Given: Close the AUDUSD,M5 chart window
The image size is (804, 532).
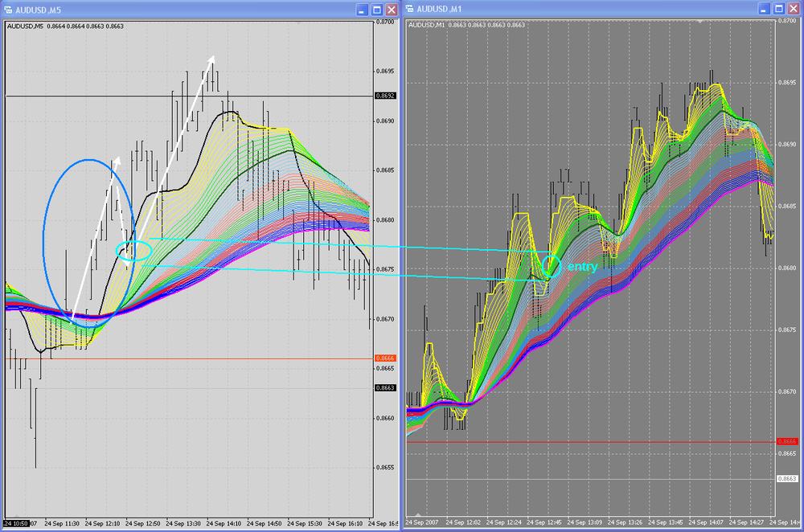Looking at the screenshot, I should [x=392, y=10].
